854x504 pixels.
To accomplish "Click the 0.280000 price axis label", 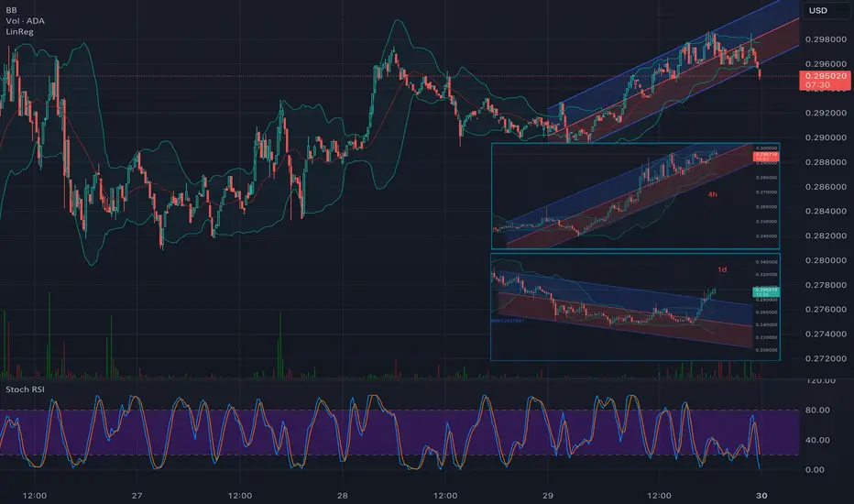I will tap(826, 260).
